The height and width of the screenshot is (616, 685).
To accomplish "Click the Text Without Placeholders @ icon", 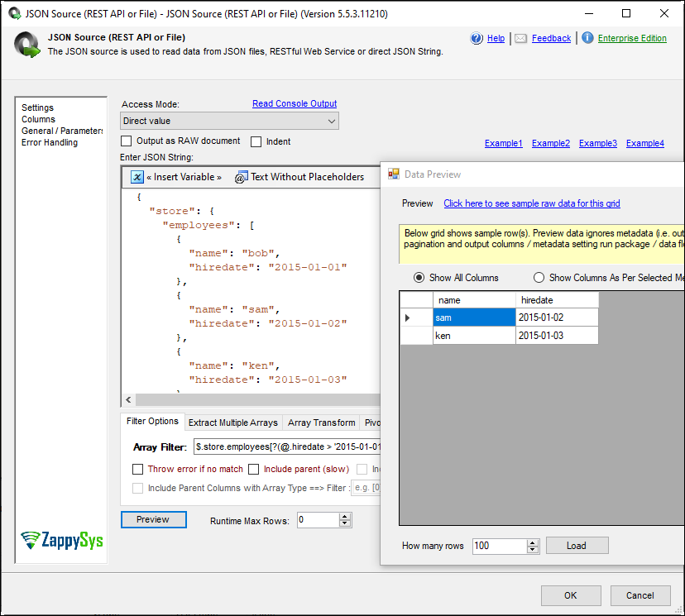I will pos(241,177).
